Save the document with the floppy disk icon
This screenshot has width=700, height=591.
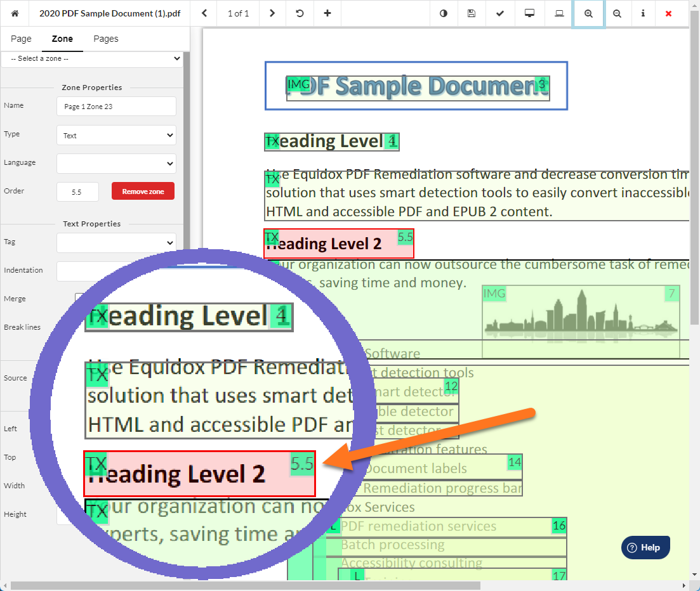coord(471,13)
